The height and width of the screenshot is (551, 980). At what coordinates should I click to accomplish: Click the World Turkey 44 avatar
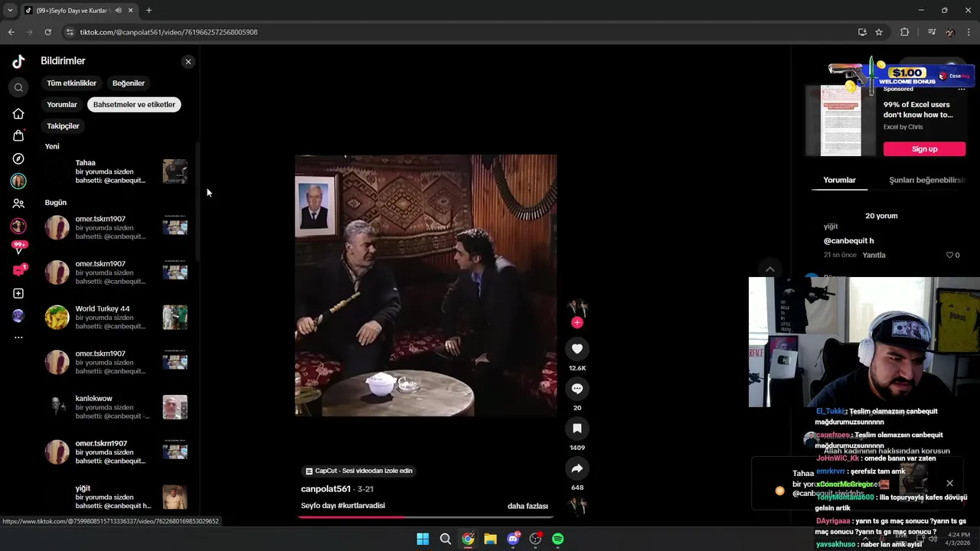(57, 318)
